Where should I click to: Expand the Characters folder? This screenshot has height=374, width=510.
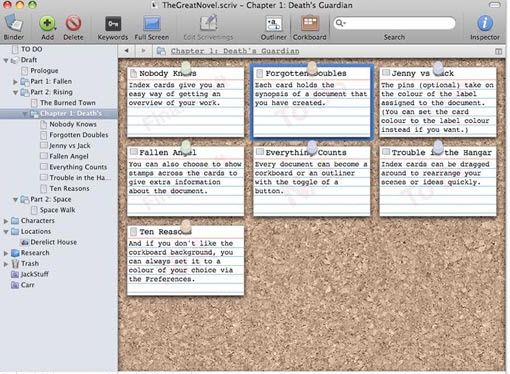point(6,221)
